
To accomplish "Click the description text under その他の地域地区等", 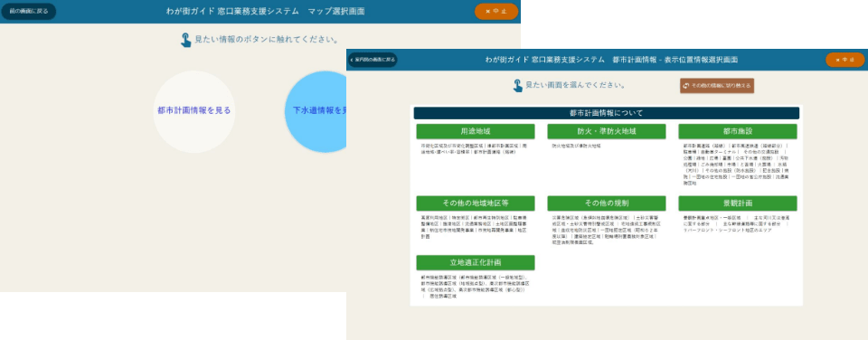I will pyautogui.click(x=474, y=227).
